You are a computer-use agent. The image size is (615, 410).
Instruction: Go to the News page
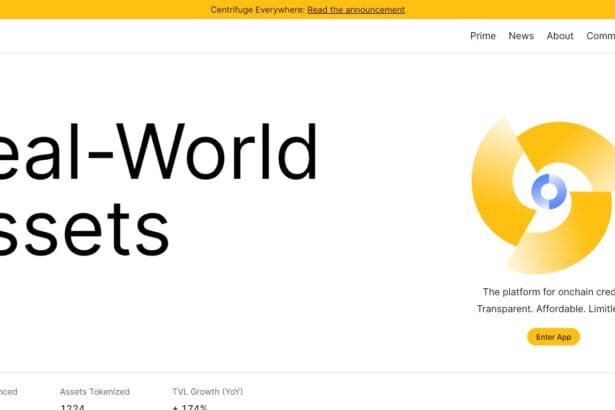[521, 36]
